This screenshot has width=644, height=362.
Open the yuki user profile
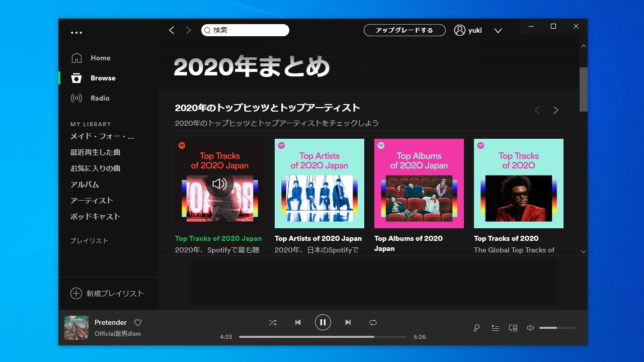pyautogui.click(x=468, y=30)
